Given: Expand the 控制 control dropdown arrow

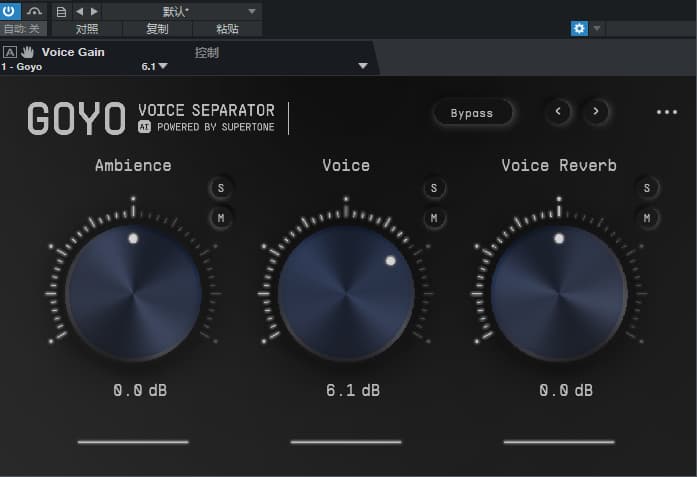Looking at the screenshot, I should tap(363, 66).
